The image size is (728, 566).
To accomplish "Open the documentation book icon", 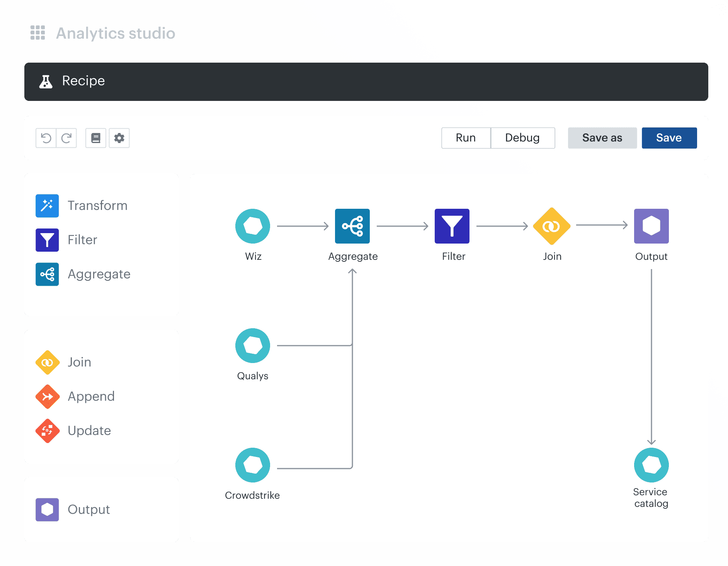I will click(x=96, y=138).
